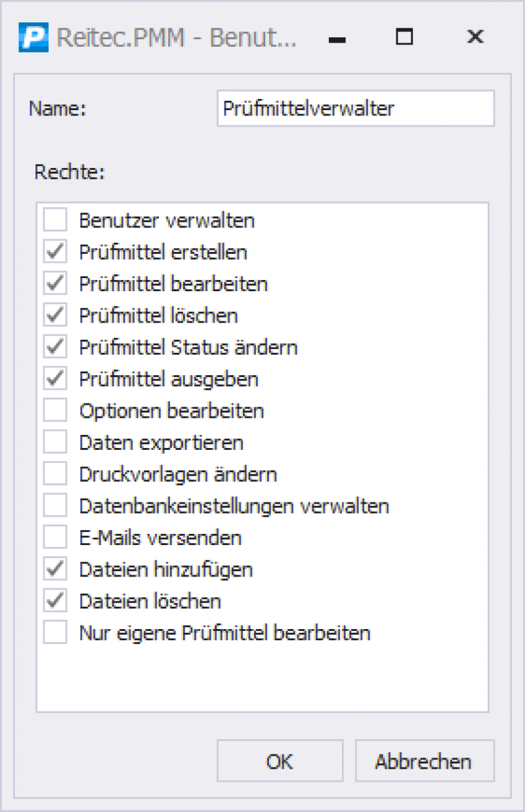
Task: Toggle Prüfmittel bearbeiten checkbox
Action: (55, 283)
